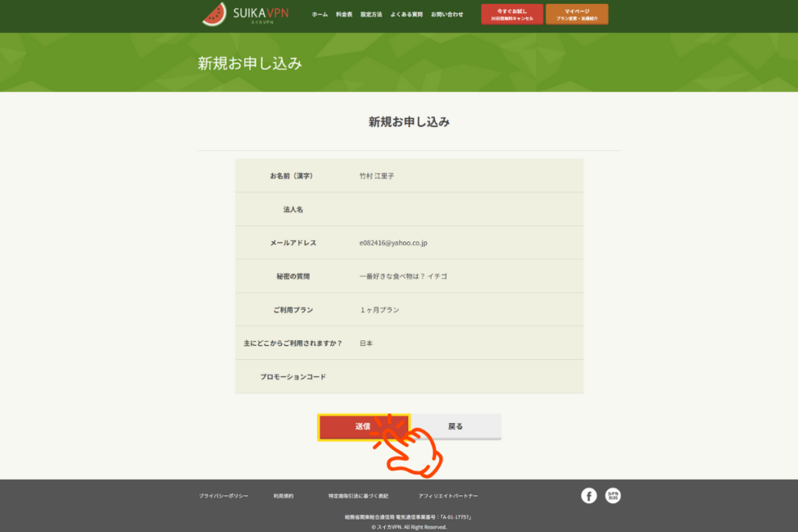The image size is (798, 532).
Task: Open the 料金表 menu item
Action: [344, 15]
